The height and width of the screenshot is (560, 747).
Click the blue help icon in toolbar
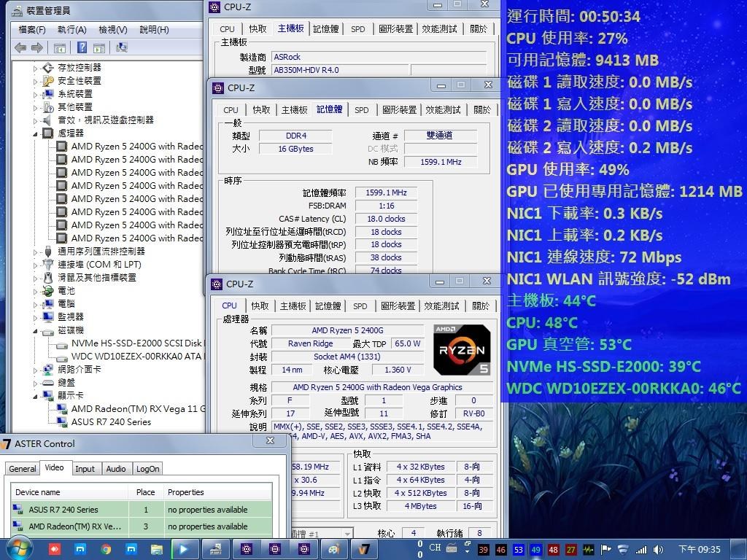82,47
